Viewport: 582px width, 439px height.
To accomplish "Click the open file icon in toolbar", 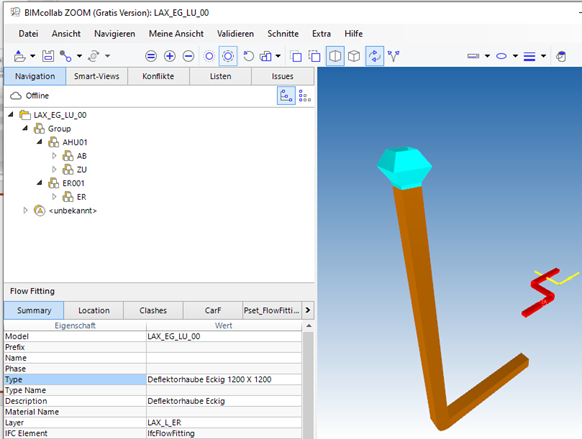I will tap(20, 56).
